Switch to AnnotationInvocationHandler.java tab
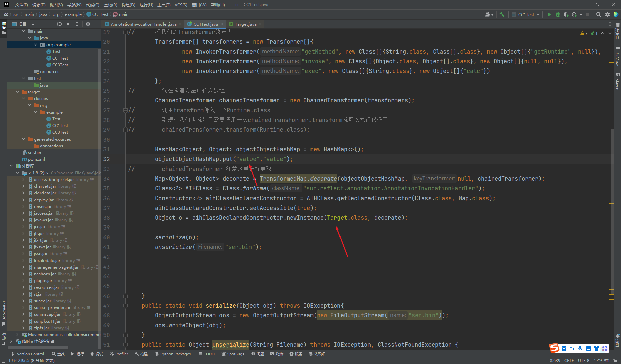621x364 pixels. click(x=143, y=24)
